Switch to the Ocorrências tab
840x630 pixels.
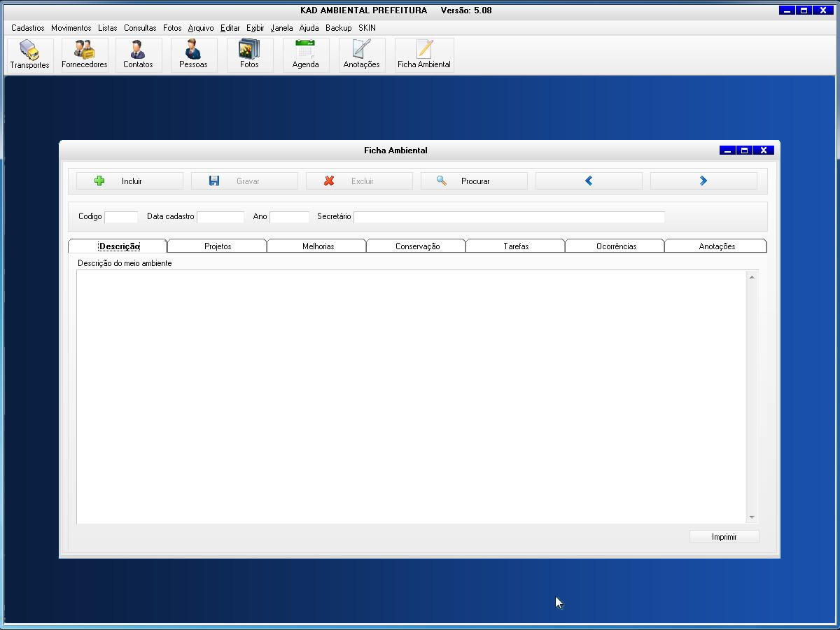coord(616,246)
